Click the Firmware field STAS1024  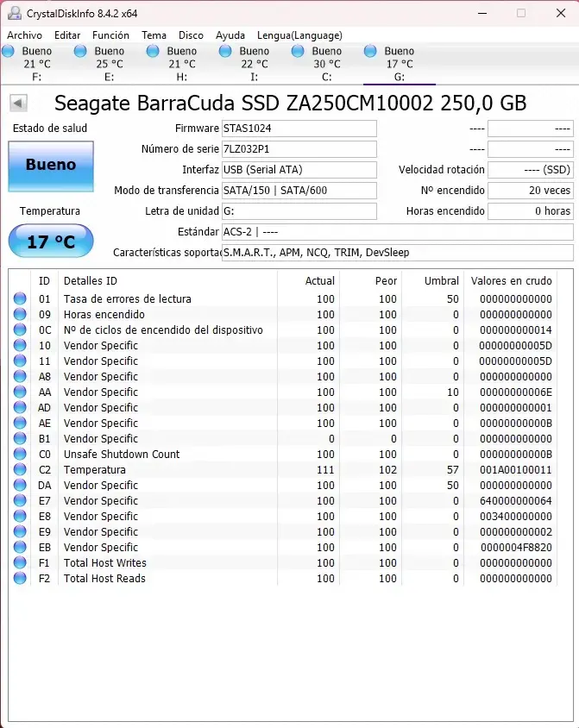coord(299,129)
